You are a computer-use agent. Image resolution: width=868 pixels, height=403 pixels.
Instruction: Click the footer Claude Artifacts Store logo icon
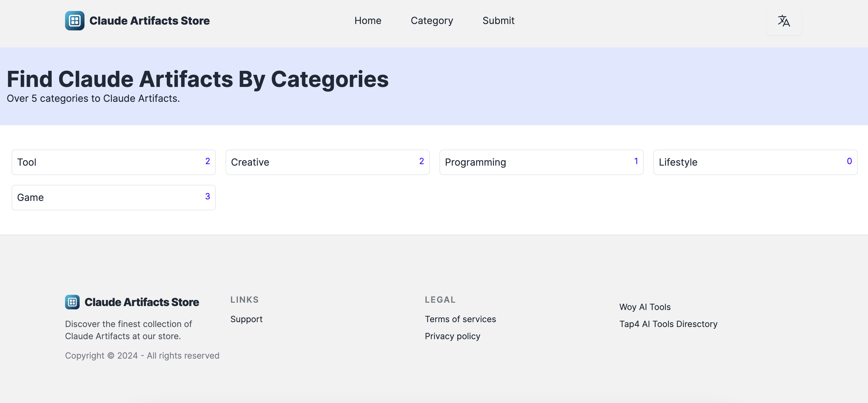[72, 302]
